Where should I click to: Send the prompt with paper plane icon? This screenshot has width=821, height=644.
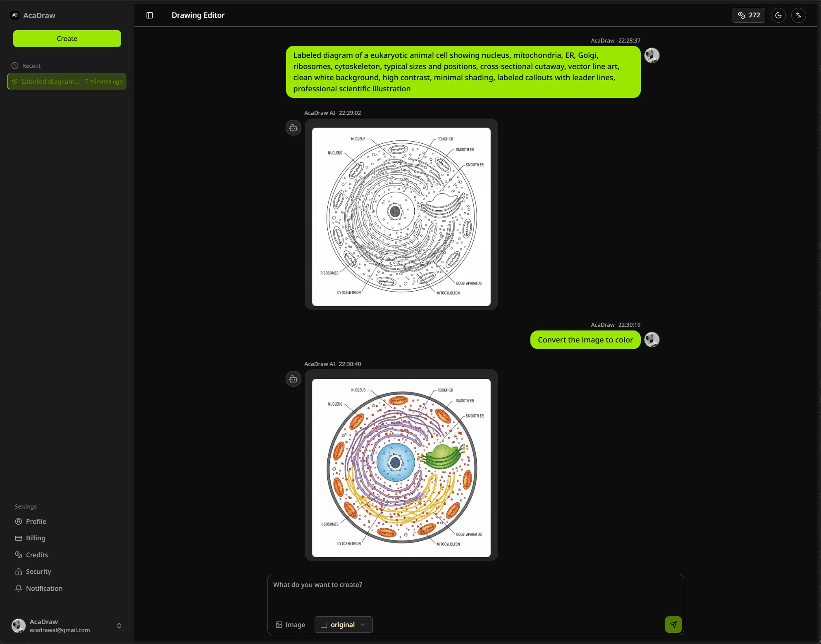(x=673, y=625)
